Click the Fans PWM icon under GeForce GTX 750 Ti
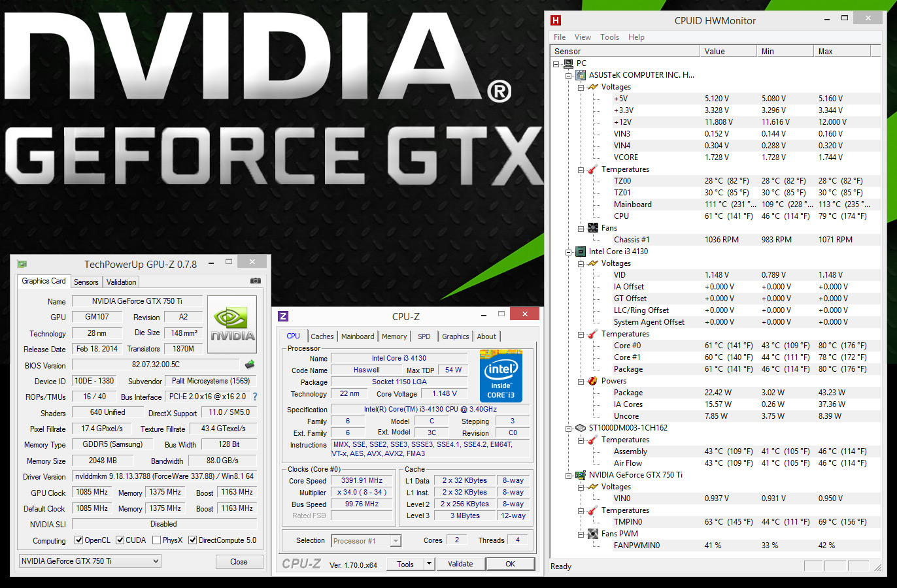The image size is (897, 588). click(x=592, y=534)
